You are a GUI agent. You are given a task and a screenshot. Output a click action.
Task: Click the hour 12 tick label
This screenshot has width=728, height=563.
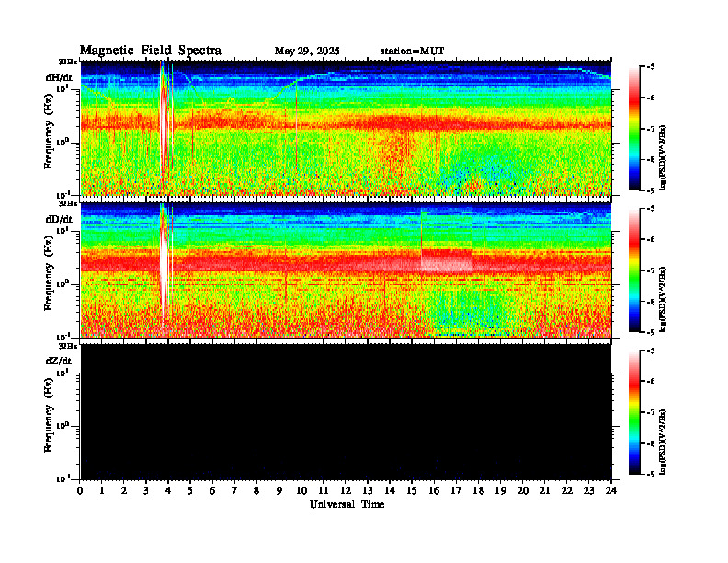point(346,490)
